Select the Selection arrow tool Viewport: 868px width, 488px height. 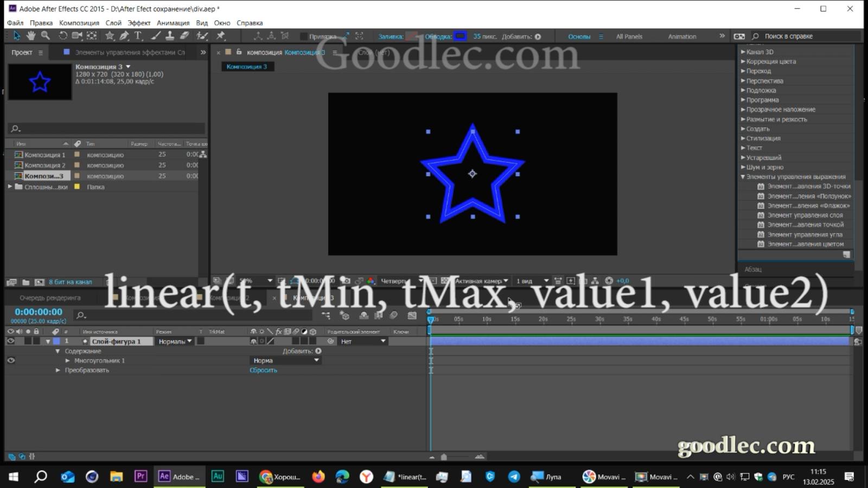coord(17,36)
